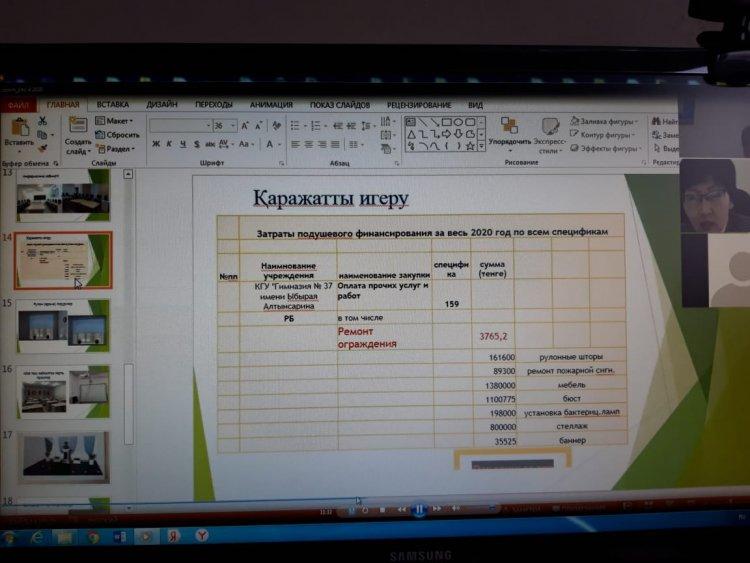Click the columns icon
Screen dimensions: 750x563
pyautogui.click(x=355, y=144)
